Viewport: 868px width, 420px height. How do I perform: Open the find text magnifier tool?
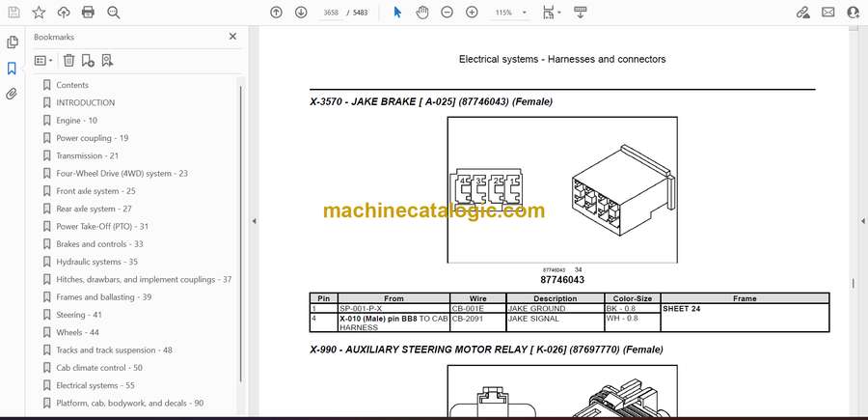coord(114,13)
